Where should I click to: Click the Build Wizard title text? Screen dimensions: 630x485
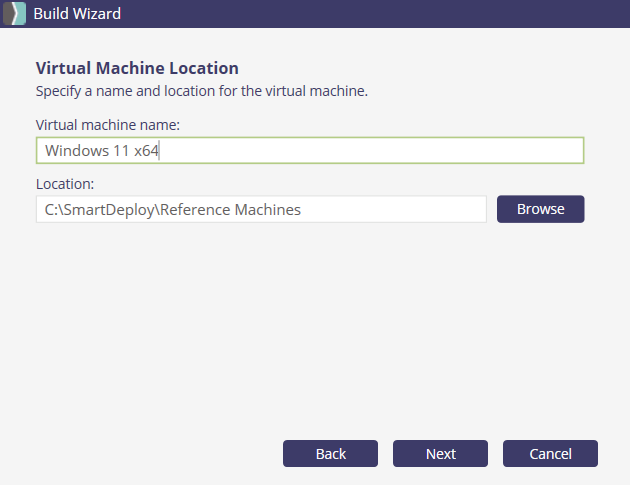coord(79,15)
